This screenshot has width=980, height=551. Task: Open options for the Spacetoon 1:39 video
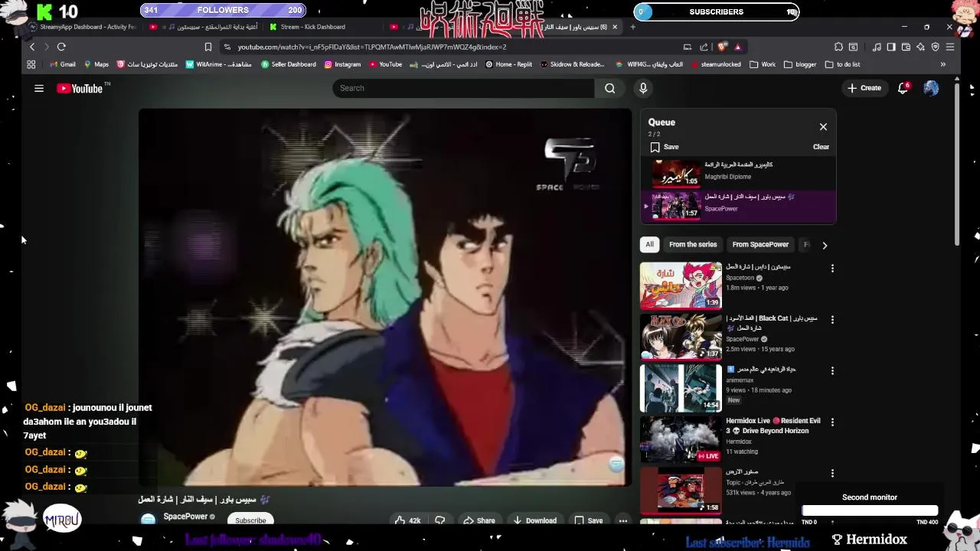tap(832, 269)
